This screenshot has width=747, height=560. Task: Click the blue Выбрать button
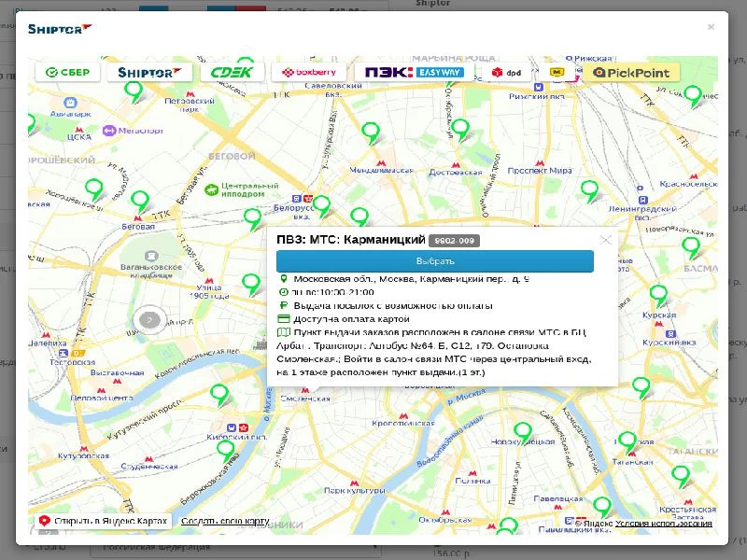[x=435, y=261]
